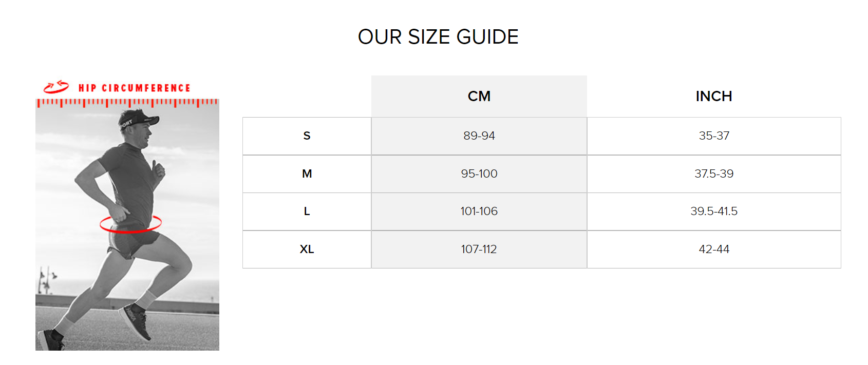This screenshot has width=868, height=365.
Task: Click the 37.5-39 inch cell
Action: click(x=714, y=174)
